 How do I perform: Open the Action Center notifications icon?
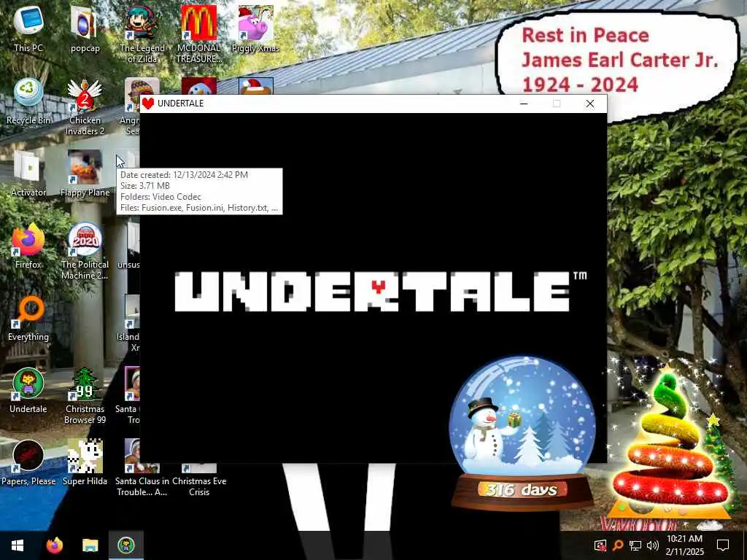pyautogui.click(x=723, y=545)
